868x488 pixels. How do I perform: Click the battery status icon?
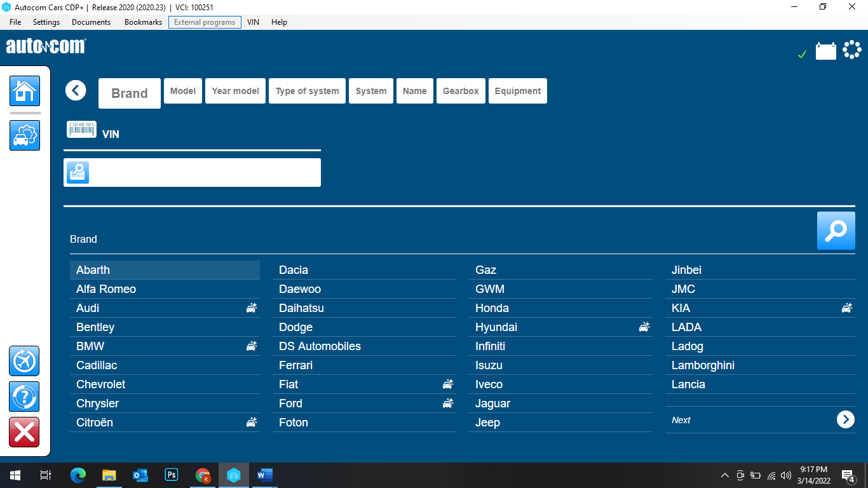click(825, 51)
